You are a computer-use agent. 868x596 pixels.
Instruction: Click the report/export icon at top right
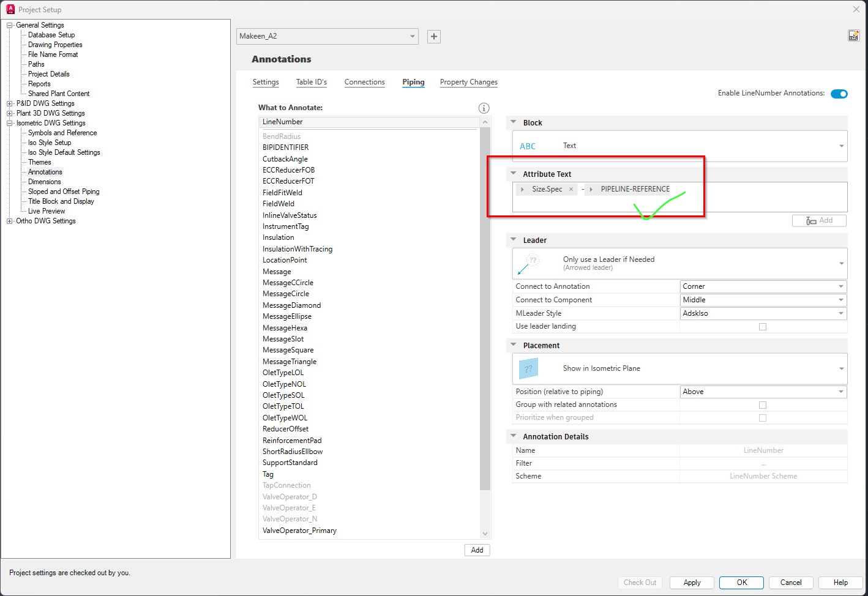tap(853, 35)
